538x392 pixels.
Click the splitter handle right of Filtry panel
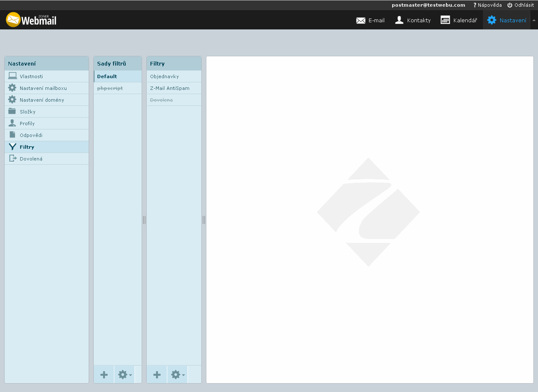tap(204, 220)
